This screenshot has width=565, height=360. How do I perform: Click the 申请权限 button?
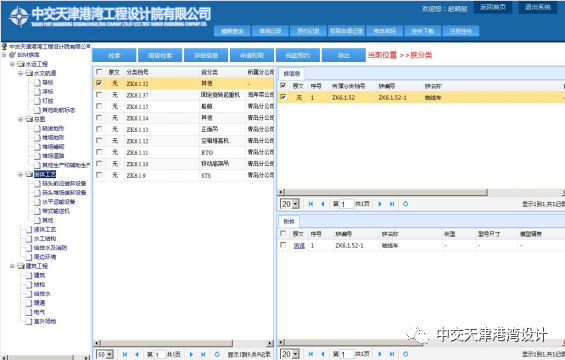252,55
